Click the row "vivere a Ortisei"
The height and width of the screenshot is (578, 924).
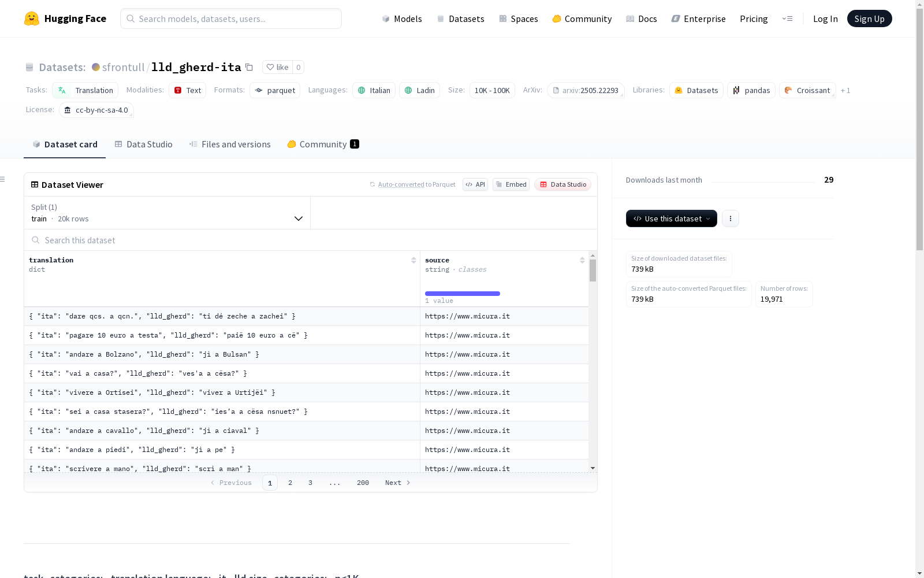point(306,392)
